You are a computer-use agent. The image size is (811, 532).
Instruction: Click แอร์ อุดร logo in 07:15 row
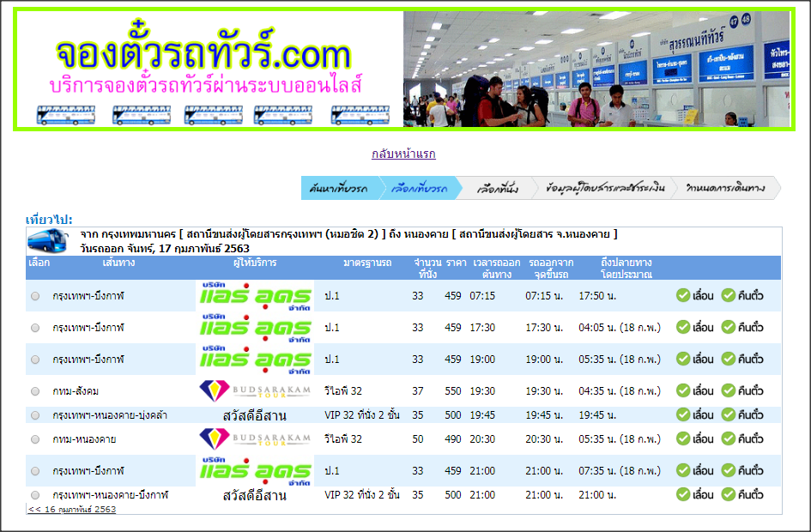click(x=255, y=296)
